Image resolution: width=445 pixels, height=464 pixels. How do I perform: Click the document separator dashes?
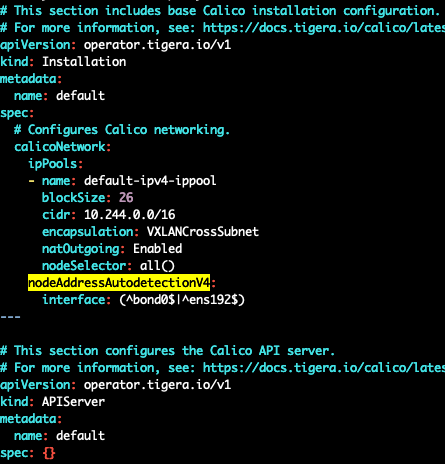(x=10, y=317)
